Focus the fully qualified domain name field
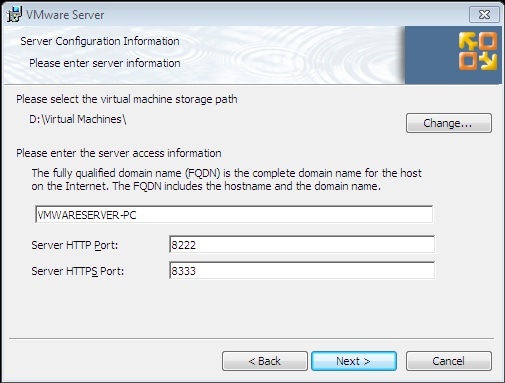505x383 pixels. pyautogui.click(x=234, y=215)
